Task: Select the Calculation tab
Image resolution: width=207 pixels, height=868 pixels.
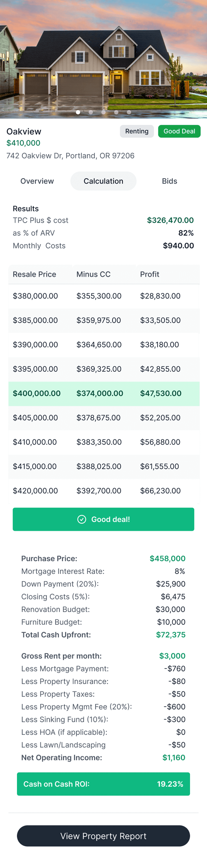Action: tap(103, 181)
